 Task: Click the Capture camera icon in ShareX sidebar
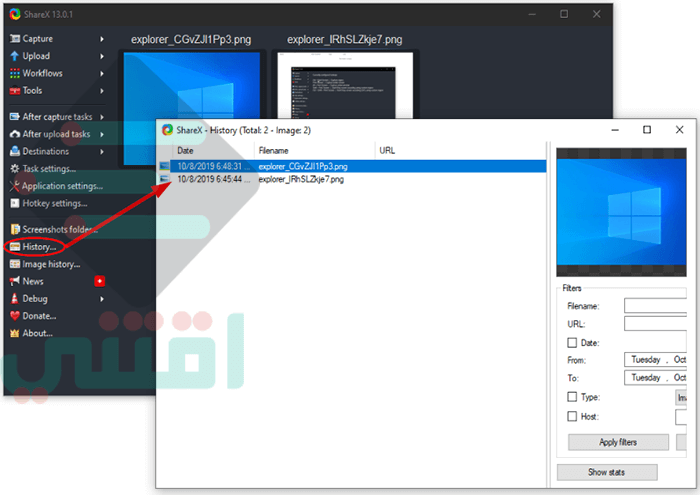pos(15,39)
